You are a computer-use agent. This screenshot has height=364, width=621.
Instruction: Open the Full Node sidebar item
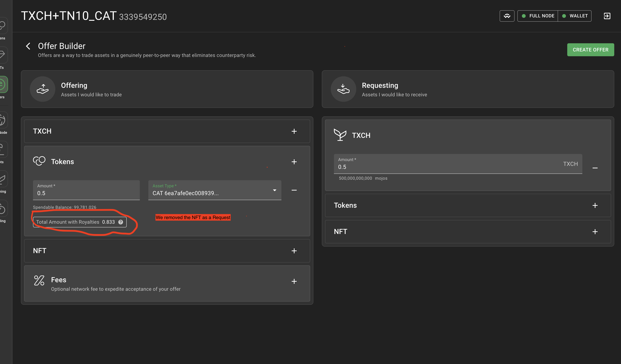click(x=3, y=120)
